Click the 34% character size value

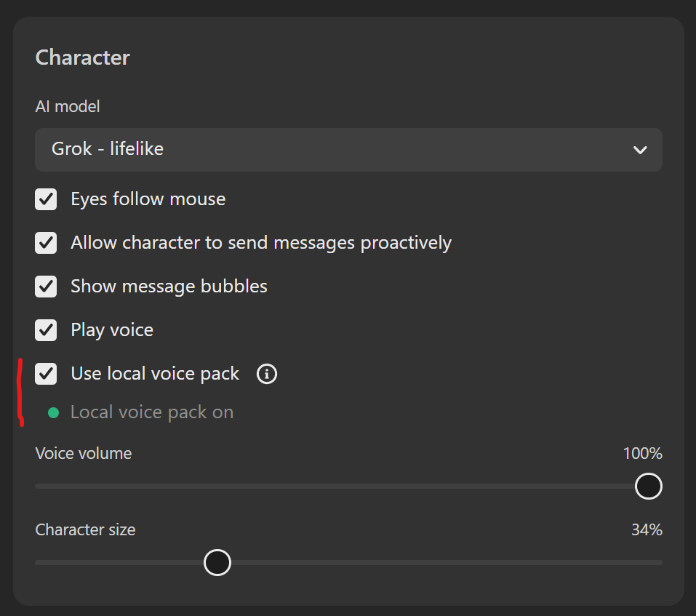coord(646,530)
